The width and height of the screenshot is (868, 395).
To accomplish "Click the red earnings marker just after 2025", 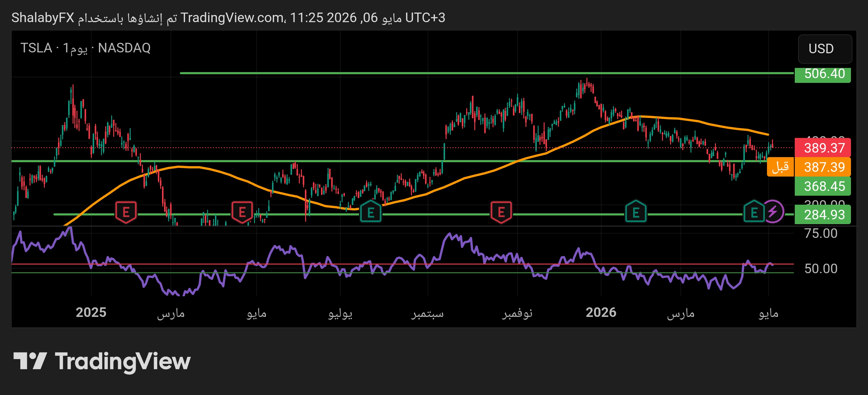I will [x=126, y=212].
